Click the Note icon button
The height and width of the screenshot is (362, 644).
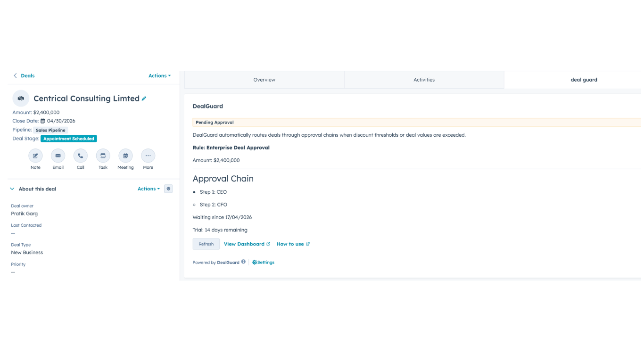pos(35,156)
